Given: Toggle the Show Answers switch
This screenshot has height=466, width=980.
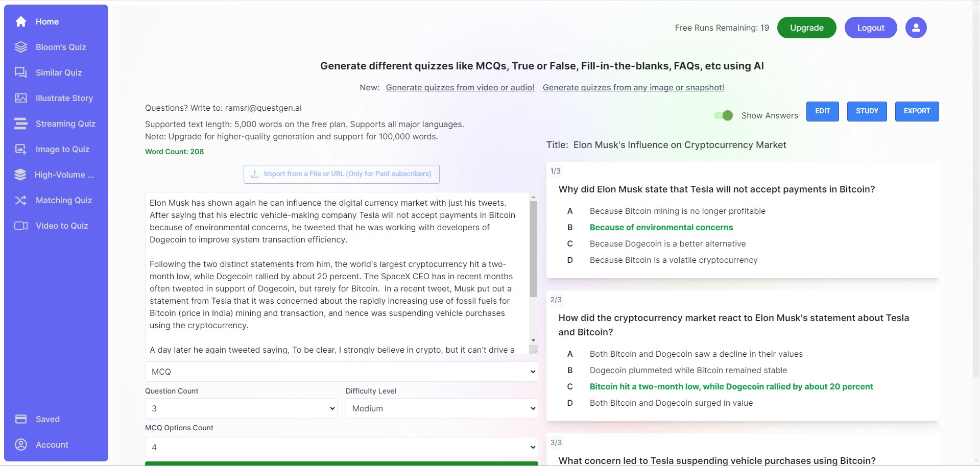Looking at the screenshot, I should 723,115.
